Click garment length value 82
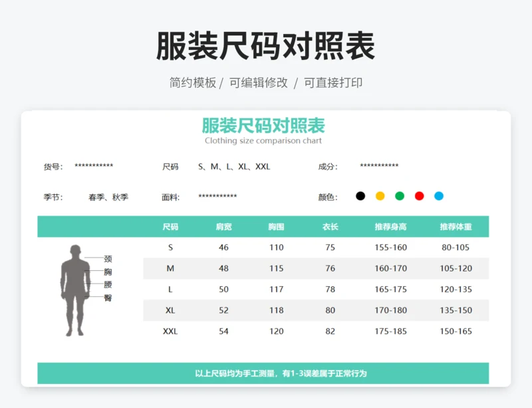532x408 pixels. pos(330,331)
